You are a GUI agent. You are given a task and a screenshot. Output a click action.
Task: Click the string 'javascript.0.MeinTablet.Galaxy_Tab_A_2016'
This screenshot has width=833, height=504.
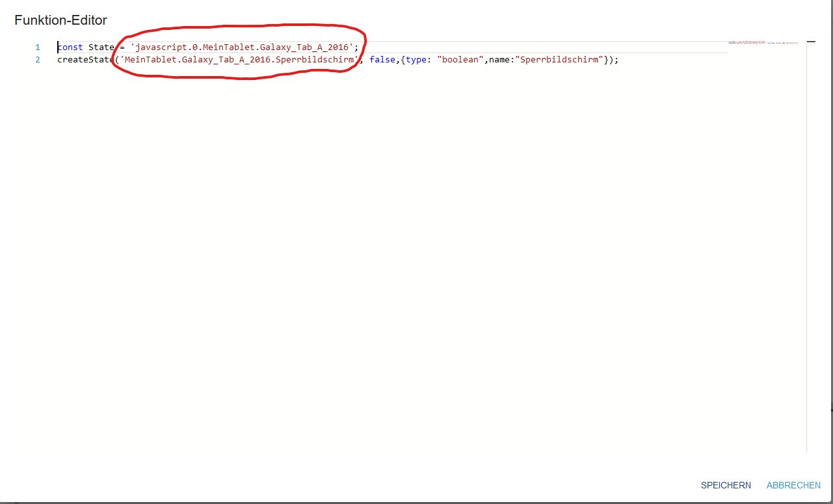click(242, 47)
